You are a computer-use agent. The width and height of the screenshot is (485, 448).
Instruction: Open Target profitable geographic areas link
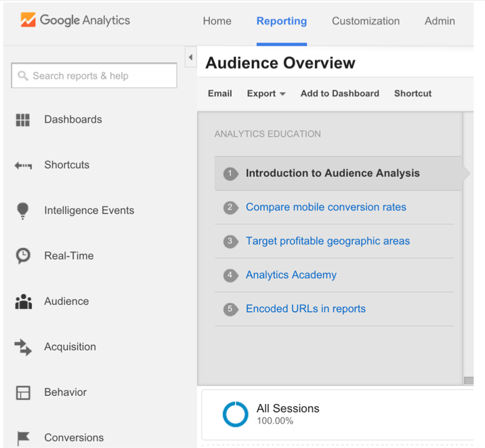pyautogui.click(x=328, y=241)
